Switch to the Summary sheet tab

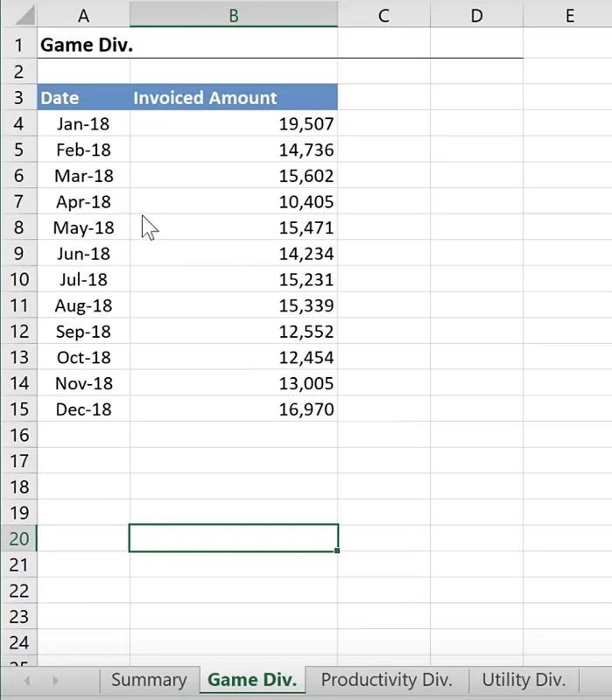(x=149, y=679)
